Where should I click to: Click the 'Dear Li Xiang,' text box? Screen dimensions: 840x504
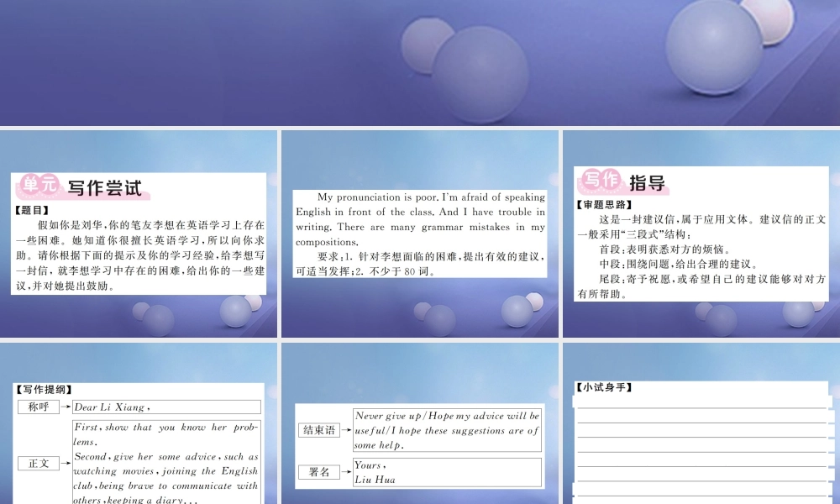click(166, 407)
